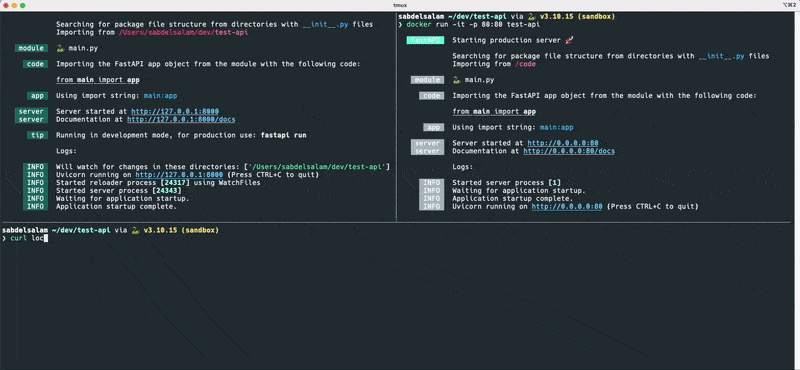Image resolution: width=800 pixels, height=370 pixels.
Task: Click the red '/Users/sabdelsalam/dev/test-api' import path
Action: tap(183, 33)
